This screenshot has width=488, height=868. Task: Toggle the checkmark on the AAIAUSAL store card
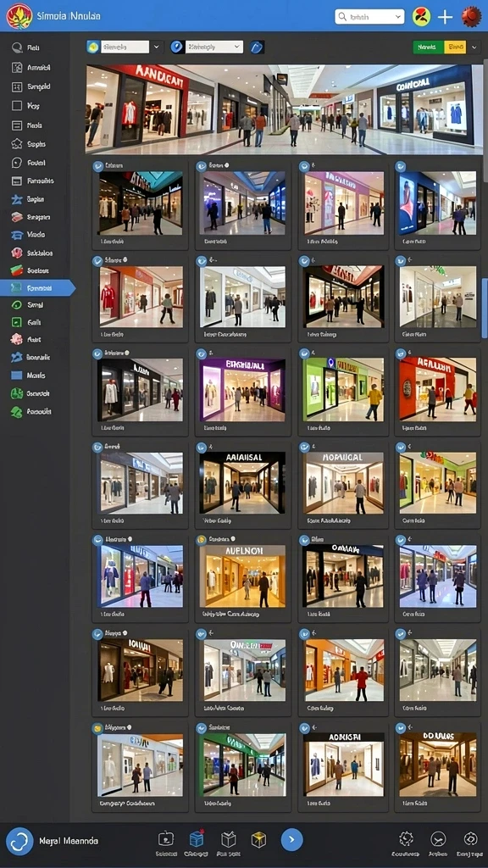coord(202,447)
